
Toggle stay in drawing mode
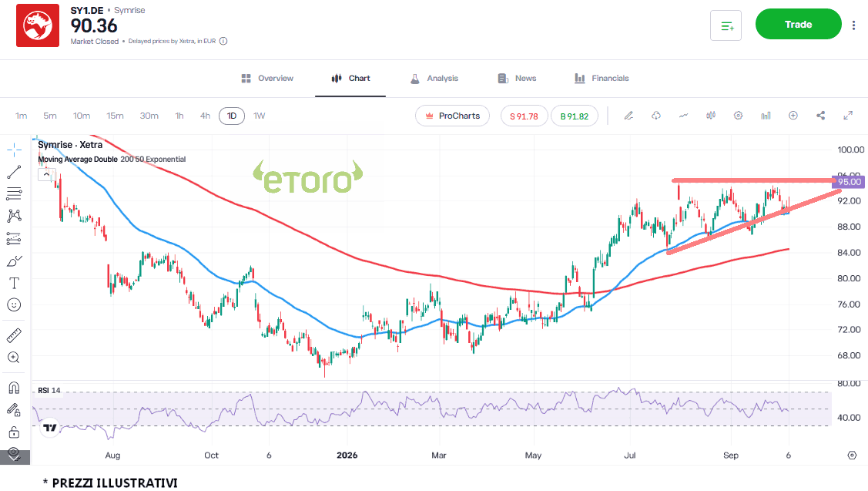click(x=15, y=410)
